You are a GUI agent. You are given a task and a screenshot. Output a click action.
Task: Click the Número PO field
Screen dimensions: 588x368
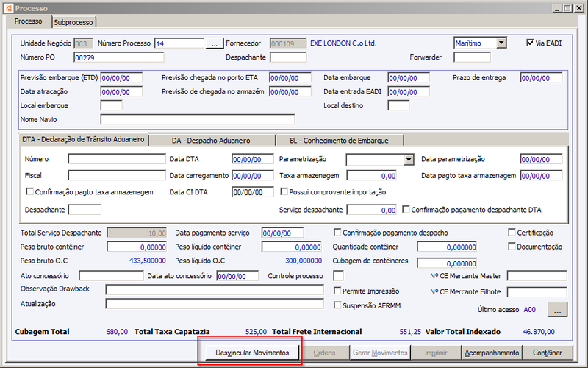click(119, 57)
